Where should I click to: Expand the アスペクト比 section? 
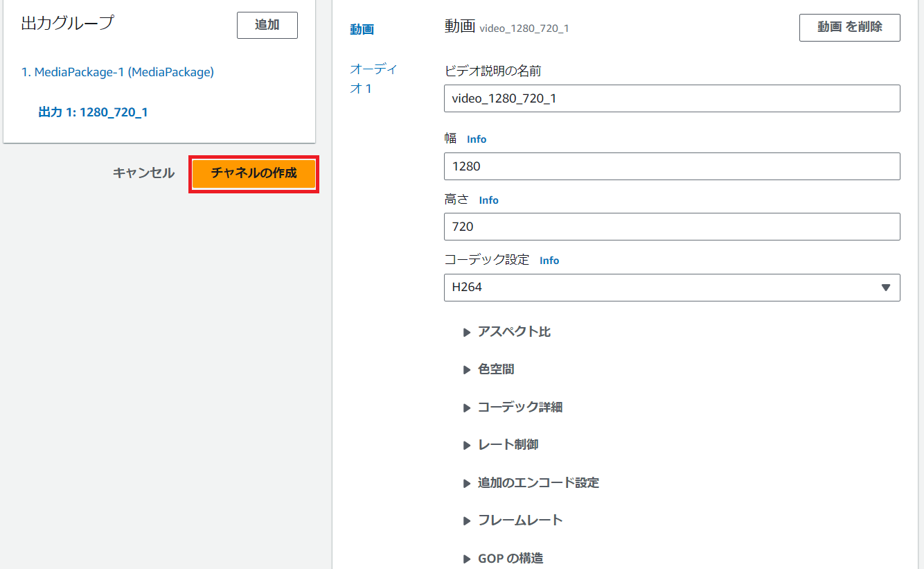[507, 332]
